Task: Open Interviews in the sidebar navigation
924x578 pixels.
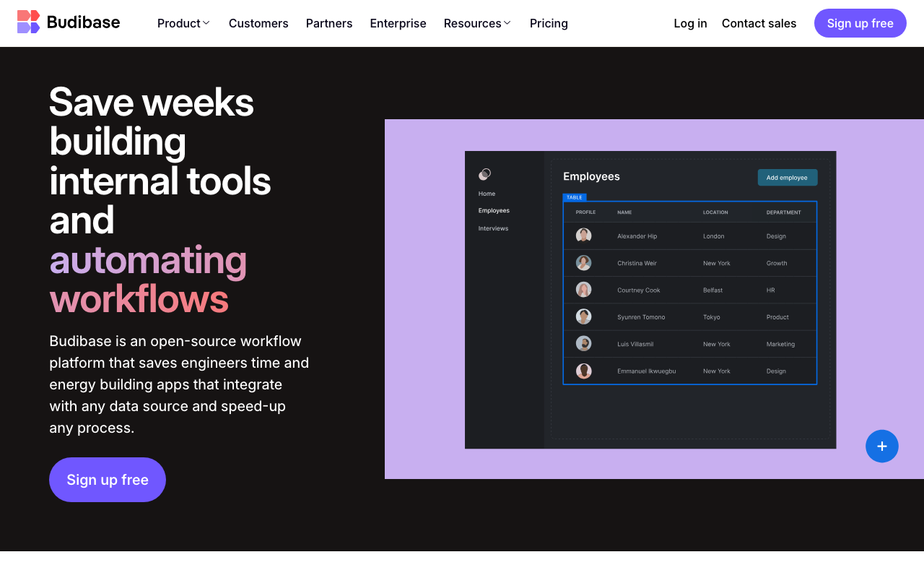Action: [x=493, y=228]
